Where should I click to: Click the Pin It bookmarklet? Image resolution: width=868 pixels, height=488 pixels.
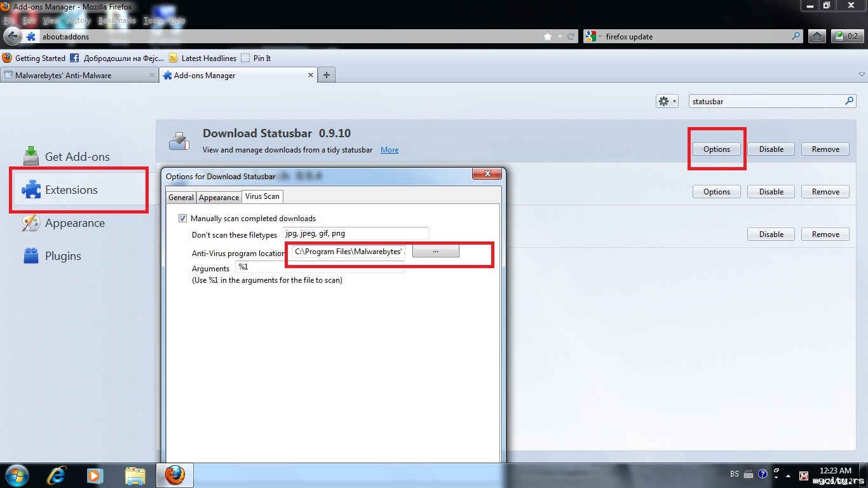pyautogui.click(x=256, y=58)
